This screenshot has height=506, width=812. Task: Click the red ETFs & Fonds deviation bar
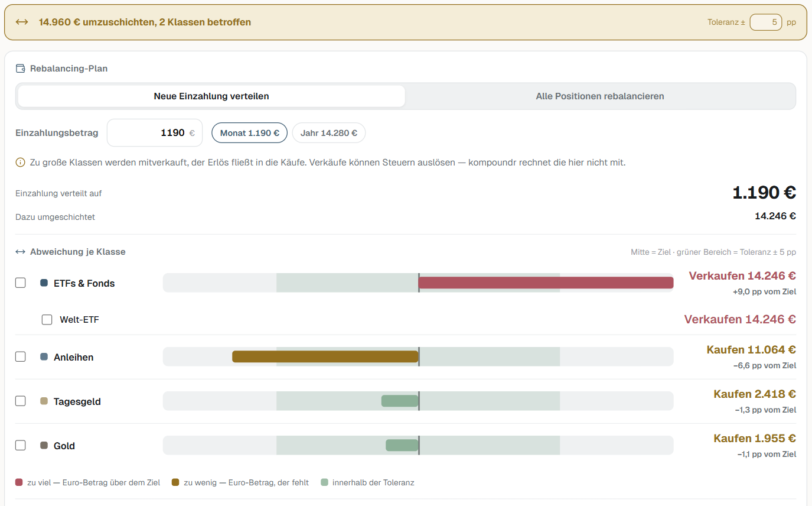(x=546, y=283)
